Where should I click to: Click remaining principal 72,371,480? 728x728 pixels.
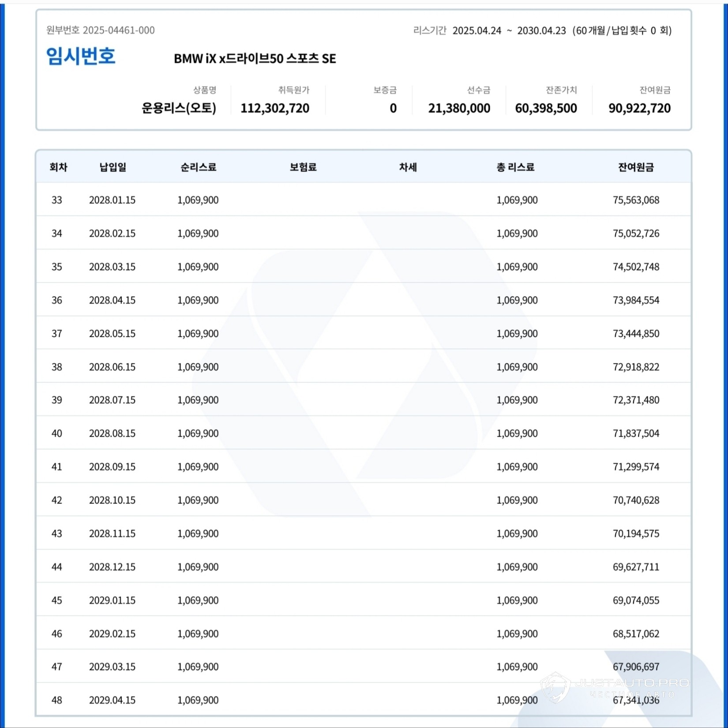(x=636, y=400)
